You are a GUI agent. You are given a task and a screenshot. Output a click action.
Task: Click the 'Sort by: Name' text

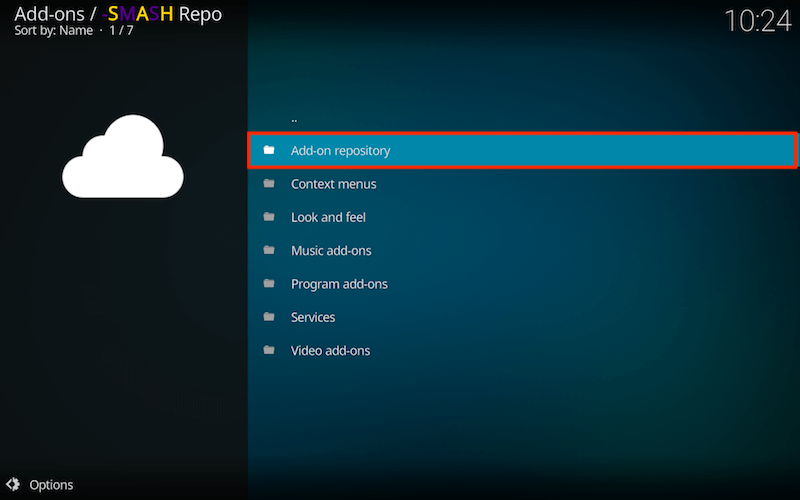(54, 31)
